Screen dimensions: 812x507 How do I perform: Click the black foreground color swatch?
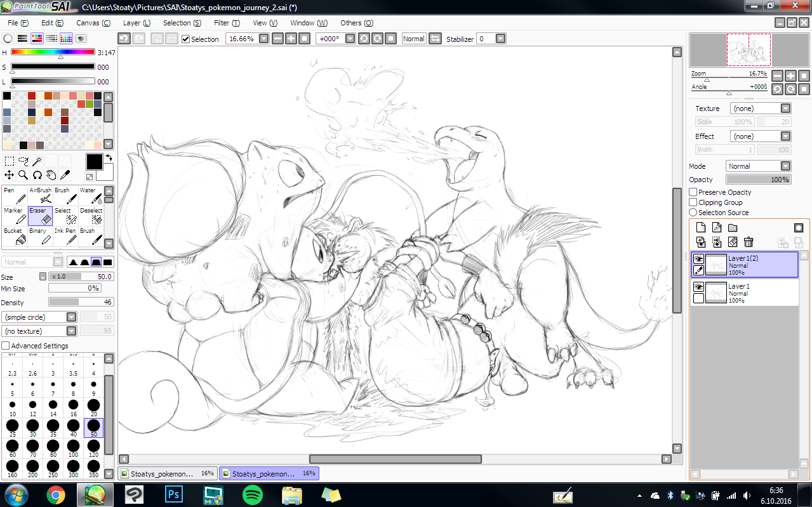pos(94,162)
